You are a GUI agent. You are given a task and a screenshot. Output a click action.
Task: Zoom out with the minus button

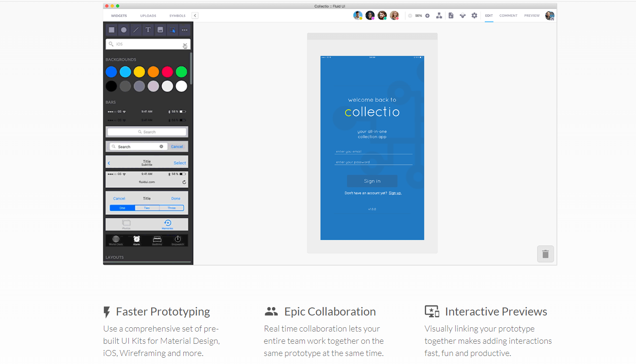[x=410, y=16]
